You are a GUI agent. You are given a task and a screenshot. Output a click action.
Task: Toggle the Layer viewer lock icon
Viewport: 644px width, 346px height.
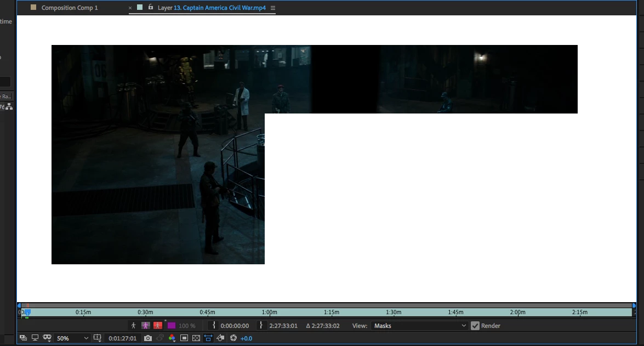[151, 7]
